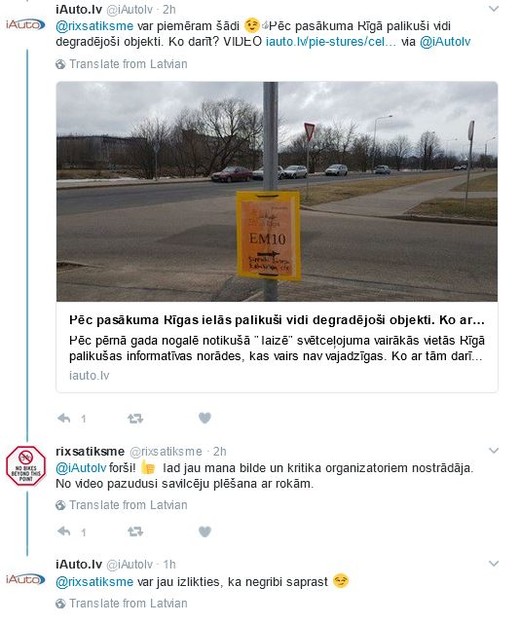This screenshot has width=520, height=624.
Task: Open the article headline Pēc pasākuma Rīgas ielās
Action: [277, 320]
